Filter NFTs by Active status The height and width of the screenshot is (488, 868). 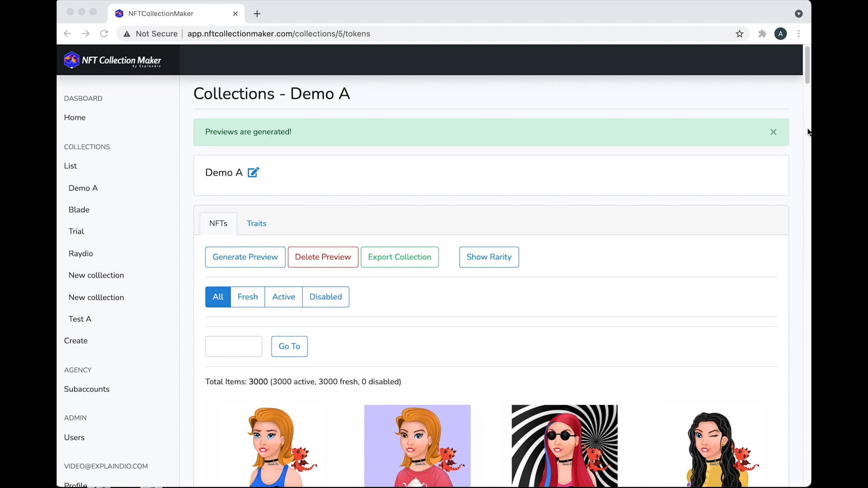point(283,297)
